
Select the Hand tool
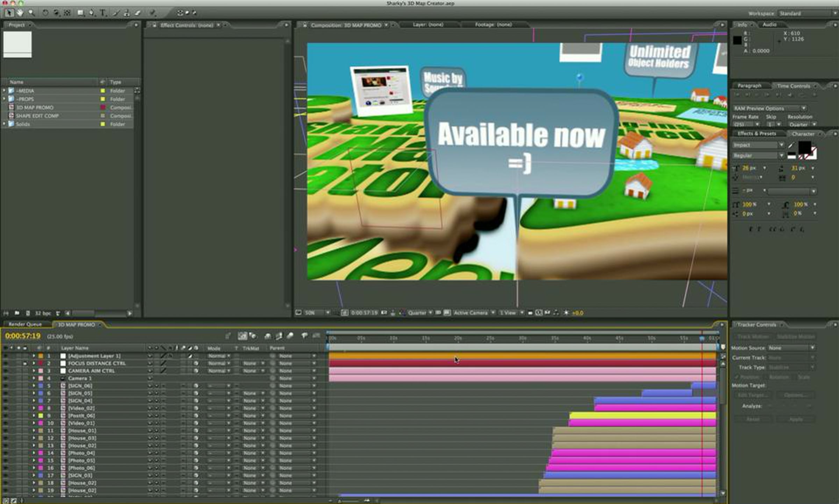(x=20, y=13)
